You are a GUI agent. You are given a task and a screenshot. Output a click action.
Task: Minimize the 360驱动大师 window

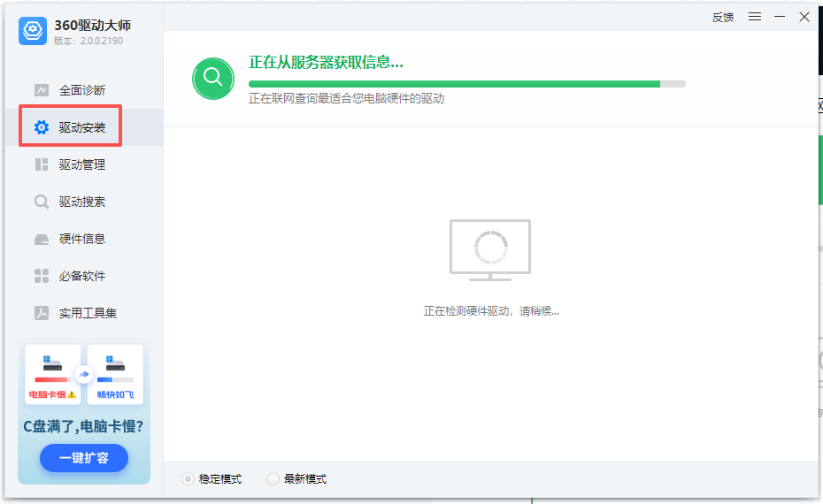click(x=780, y=17)
